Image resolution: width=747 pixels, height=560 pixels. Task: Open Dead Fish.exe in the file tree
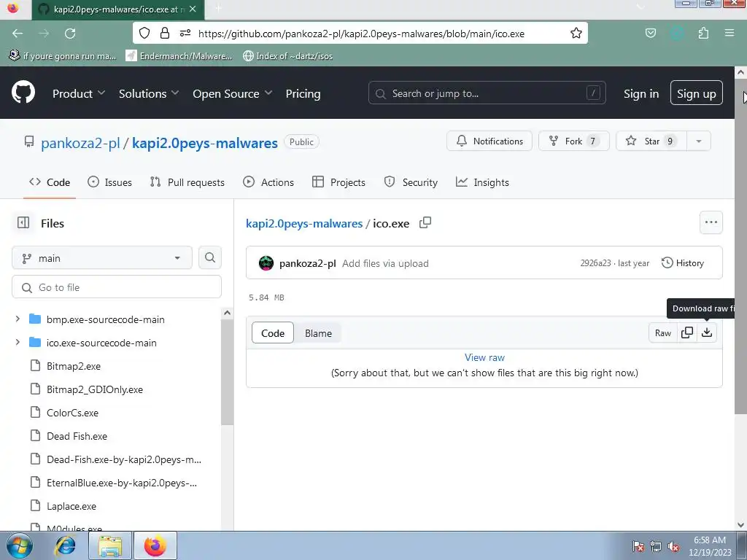[77, 436]
